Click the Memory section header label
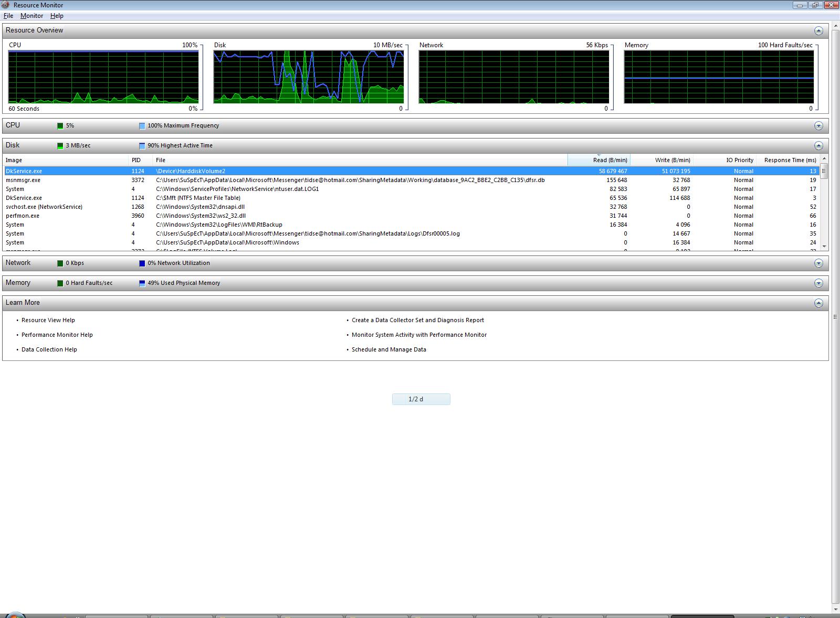This screenshot has width=840, height=618. click(x=18, y=283)
